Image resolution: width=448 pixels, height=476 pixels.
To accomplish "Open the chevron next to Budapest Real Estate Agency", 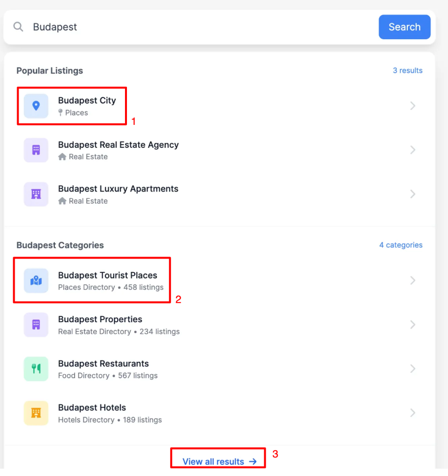I will (413, 150).
